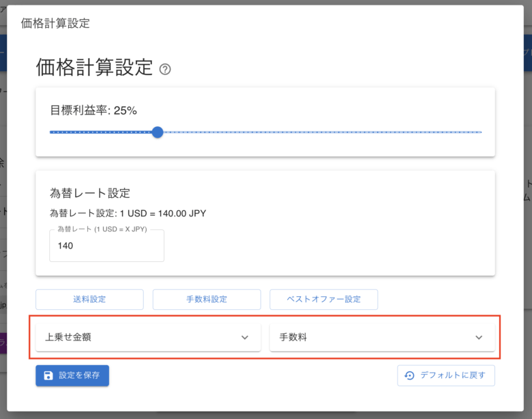Click the large 価格計算設定 heading
Image resolution: width=532 pixels, height=419 pixels.
click(x=94, y=68)
